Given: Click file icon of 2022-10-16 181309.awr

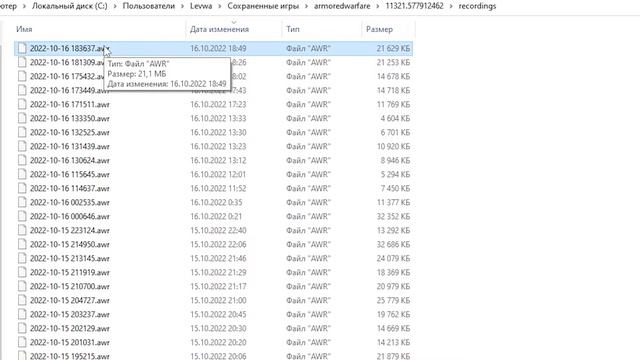Looking at the screenshot, I should point(22,62).
